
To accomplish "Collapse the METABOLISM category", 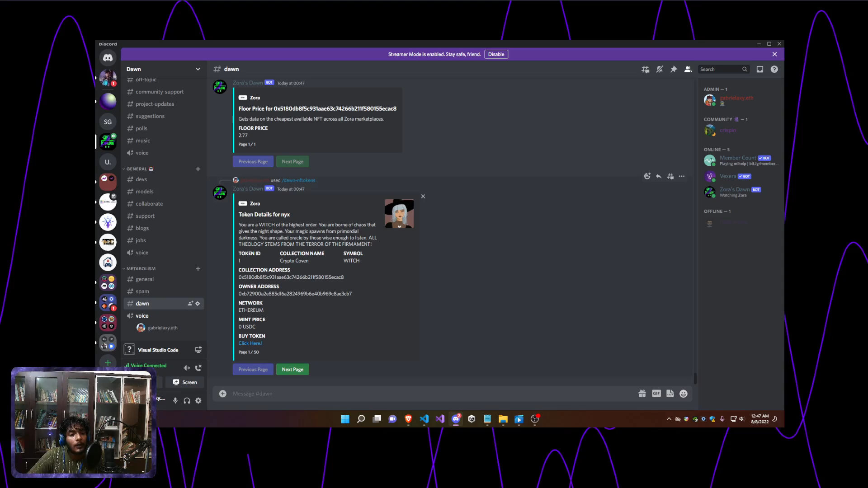I will click(139, 269).
